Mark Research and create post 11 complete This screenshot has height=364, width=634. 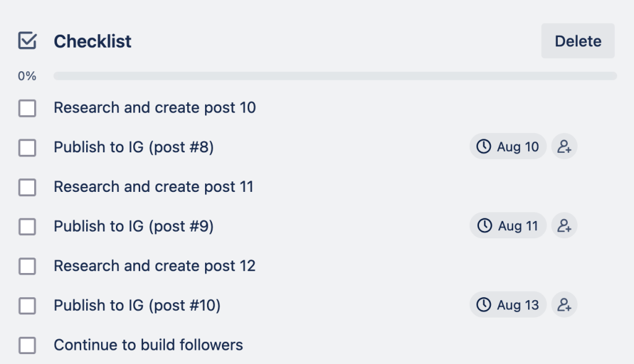tap(27, 187)
